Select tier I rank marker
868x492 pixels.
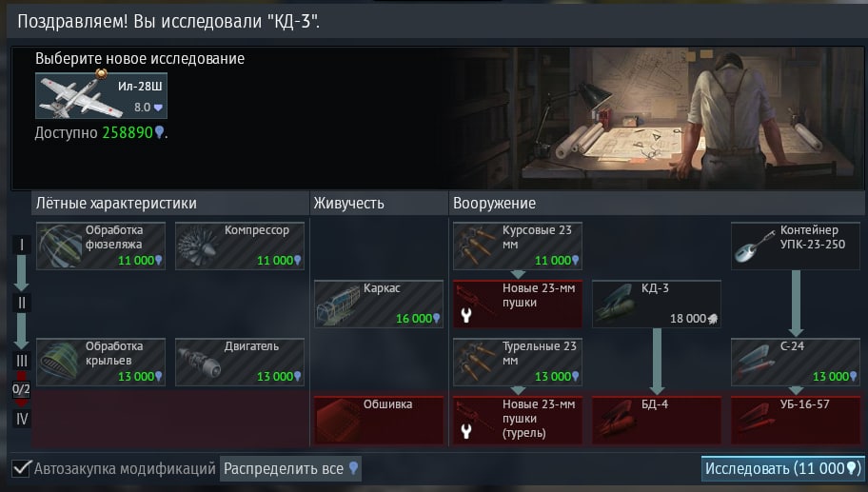22,246
